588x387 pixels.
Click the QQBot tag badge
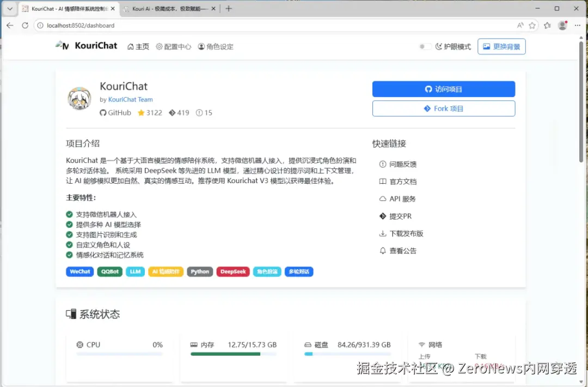coord(110,271)
